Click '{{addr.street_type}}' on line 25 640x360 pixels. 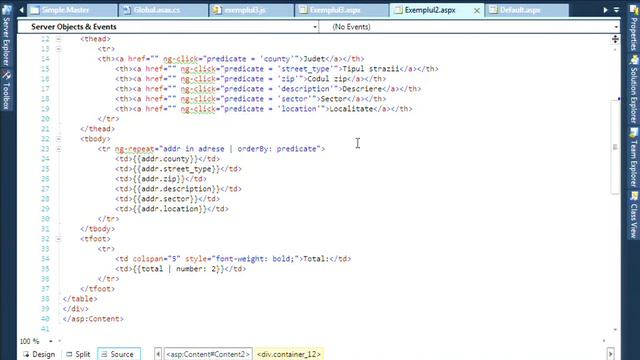(x=176, y=169)
